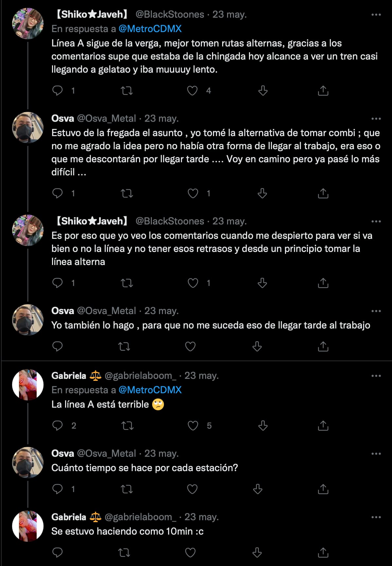Screen dimensions: 392x566
Task: Open @MetroCDMX mention in Gabriela's reply
Action: [x=150, y=390]
